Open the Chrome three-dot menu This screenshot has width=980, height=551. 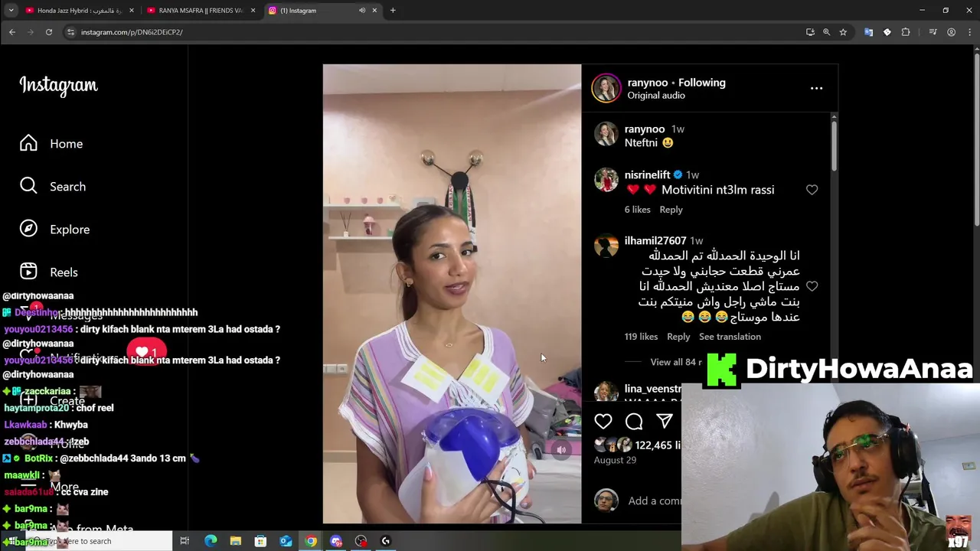click(969, 32)
